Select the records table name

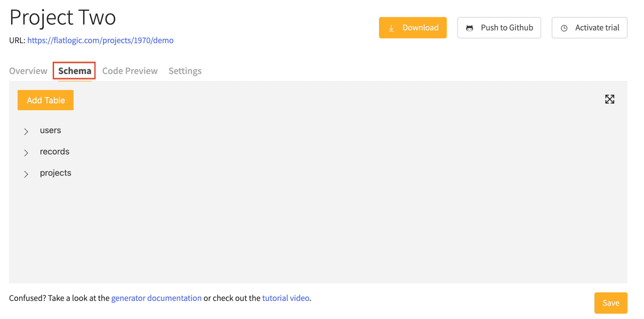(54, 152)
